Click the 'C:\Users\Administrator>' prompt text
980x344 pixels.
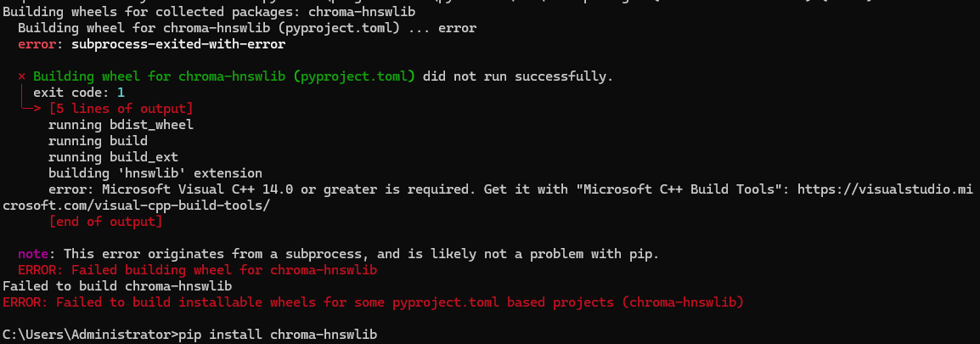90,336
